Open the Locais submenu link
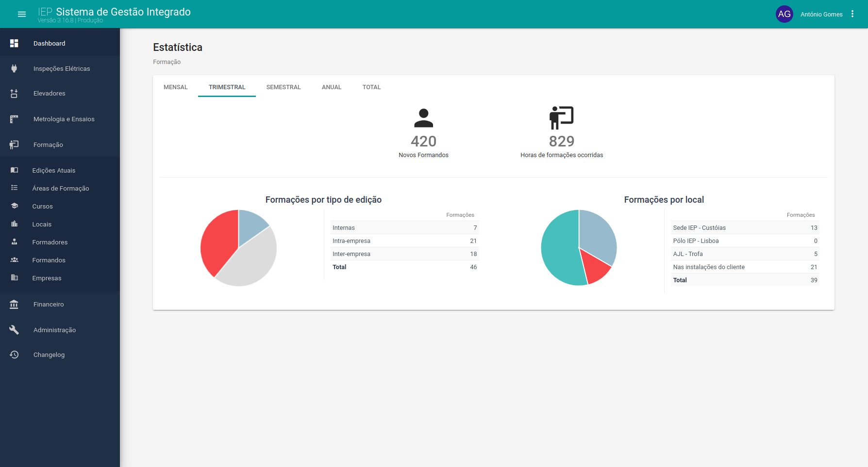This screenshot has width=868, height=467. coord(60,224)
